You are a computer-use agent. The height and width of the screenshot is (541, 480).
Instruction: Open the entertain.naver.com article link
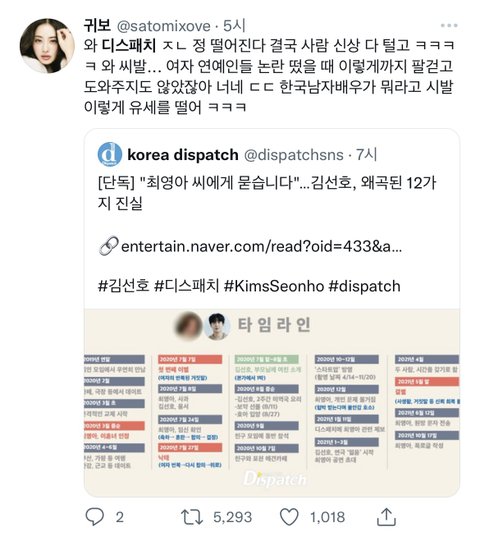coord(261,246)
